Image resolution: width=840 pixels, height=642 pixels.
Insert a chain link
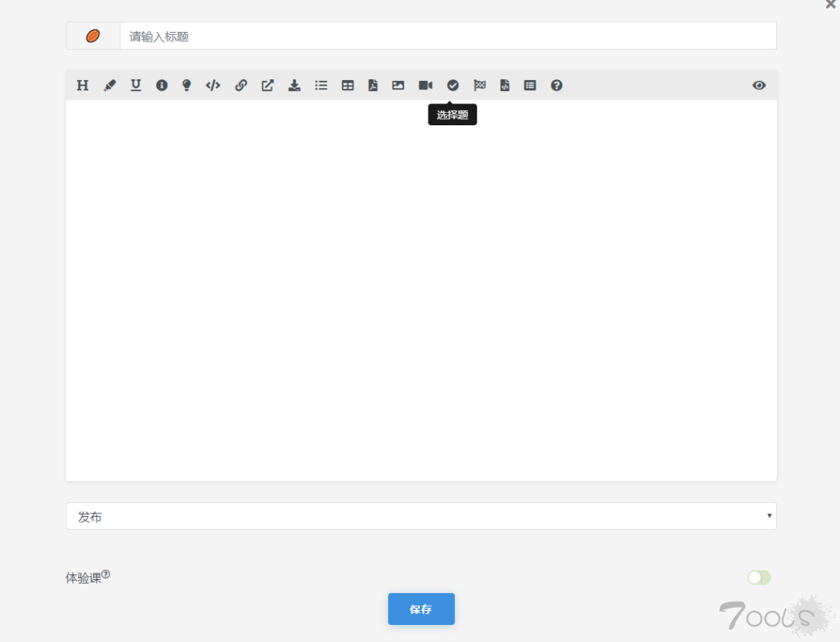click(x=240, y=85)
